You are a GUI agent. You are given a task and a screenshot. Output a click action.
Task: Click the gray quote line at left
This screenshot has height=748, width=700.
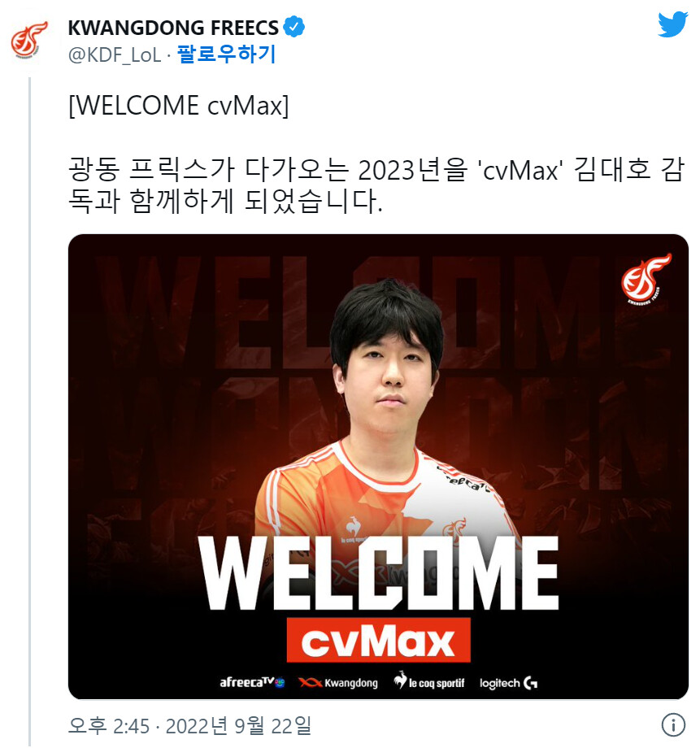coord(29,411)
